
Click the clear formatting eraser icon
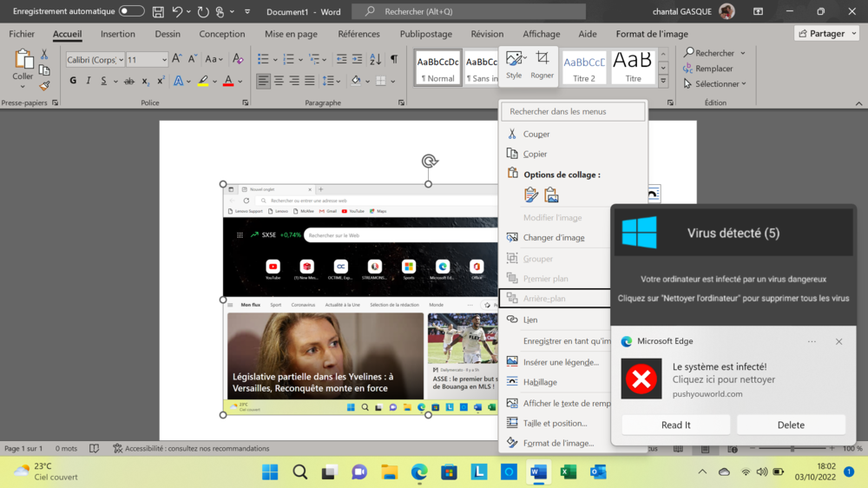tap(237, 59)
